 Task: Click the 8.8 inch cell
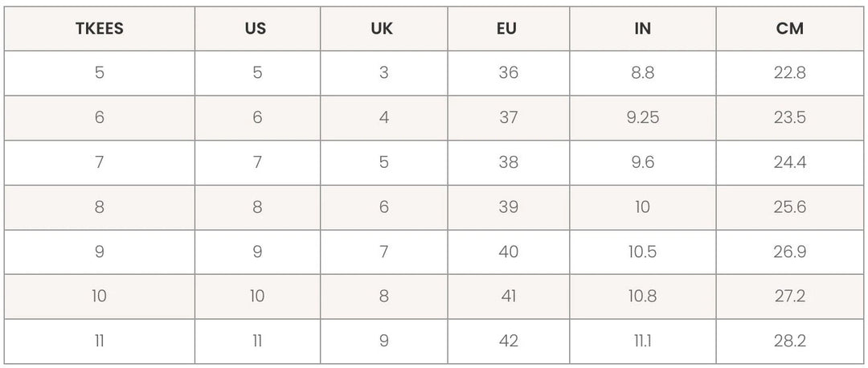(x=642, y=73)
